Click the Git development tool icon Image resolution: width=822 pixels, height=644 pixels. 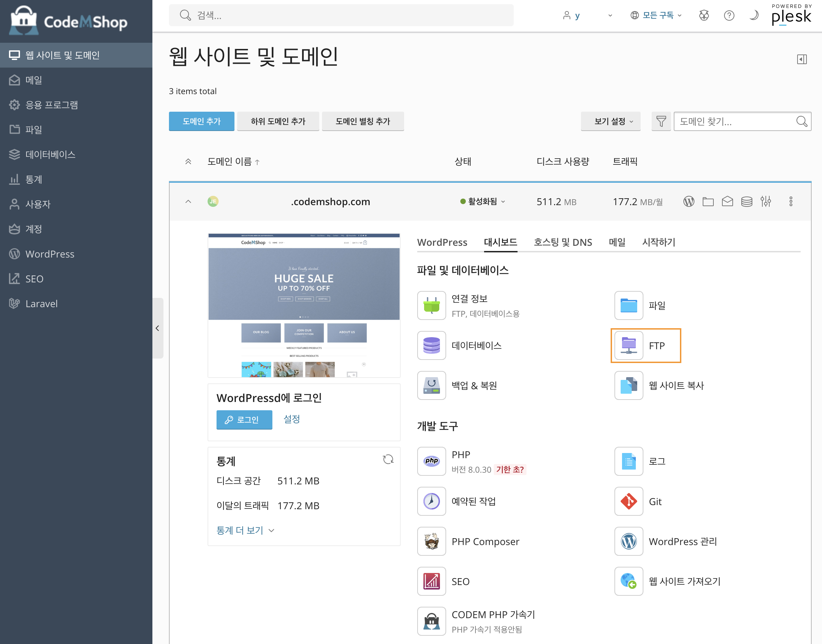(629, 501)
